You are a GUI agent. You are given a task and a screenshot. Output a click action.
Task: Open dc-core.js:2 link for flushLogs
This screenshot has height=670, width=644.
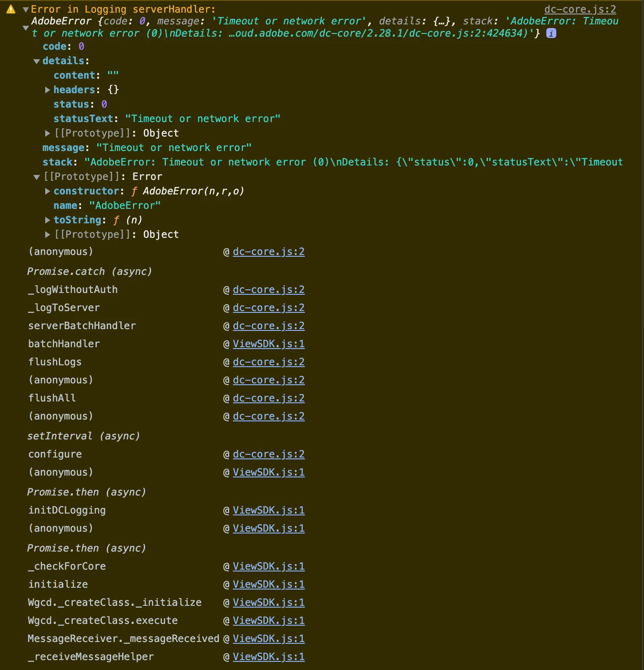tap(269, 362)
